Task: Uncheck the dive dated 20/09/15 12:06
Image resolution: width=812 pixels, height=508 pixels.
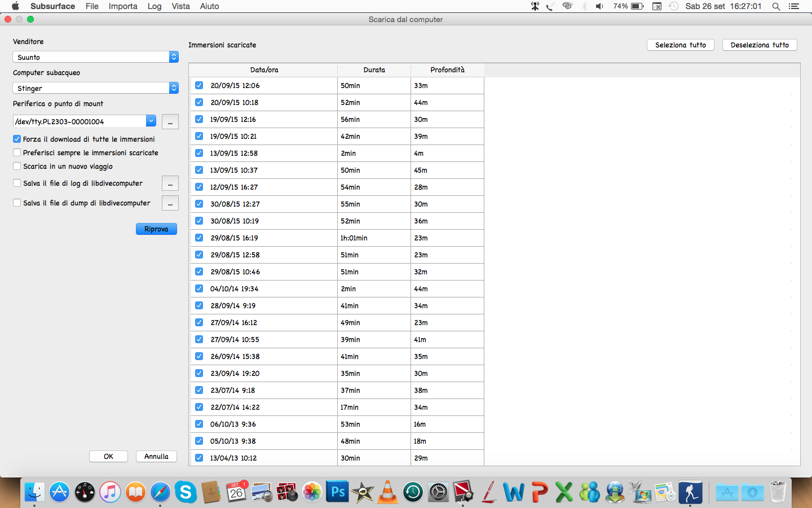Action: click(199, 85)
